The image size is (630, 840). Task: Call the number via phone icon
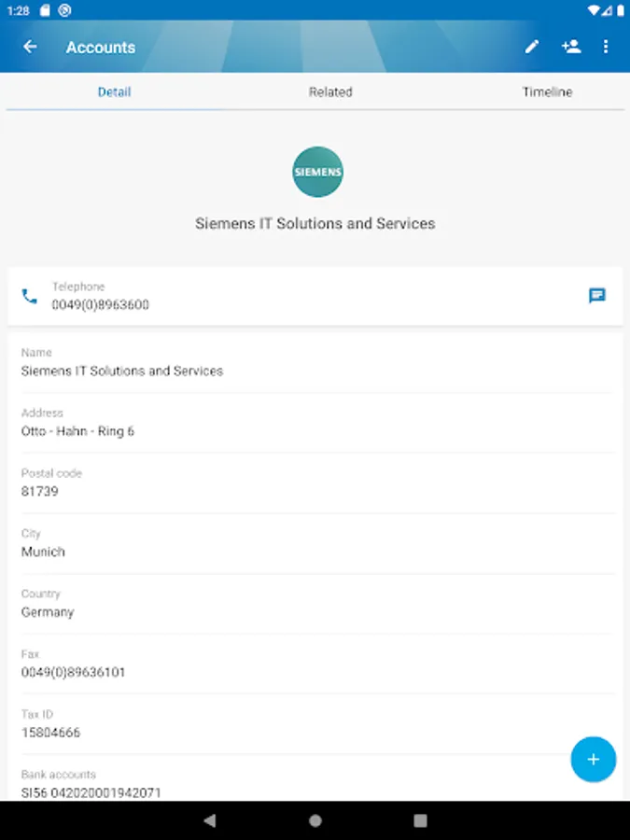pos(30,296)
